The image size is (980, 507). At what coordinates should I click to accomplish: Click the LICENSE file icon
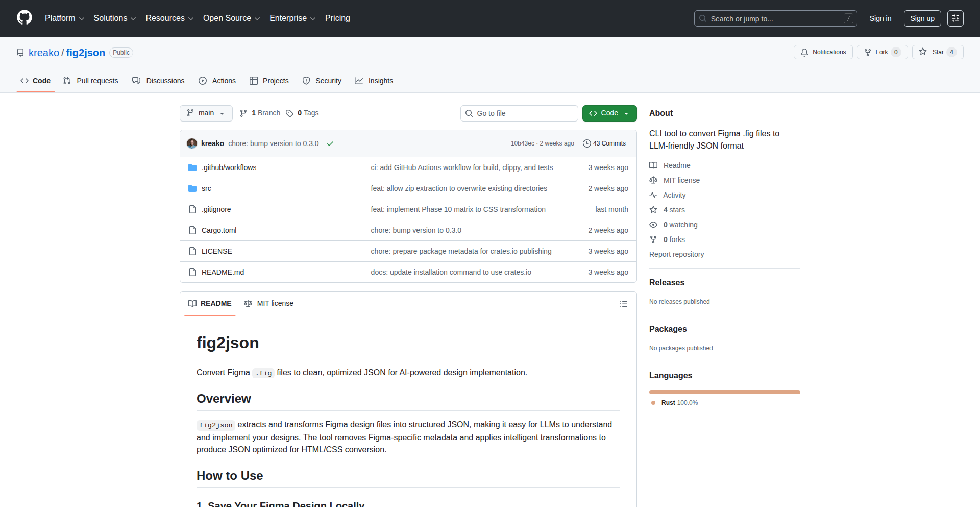click(x=192, y=251)
